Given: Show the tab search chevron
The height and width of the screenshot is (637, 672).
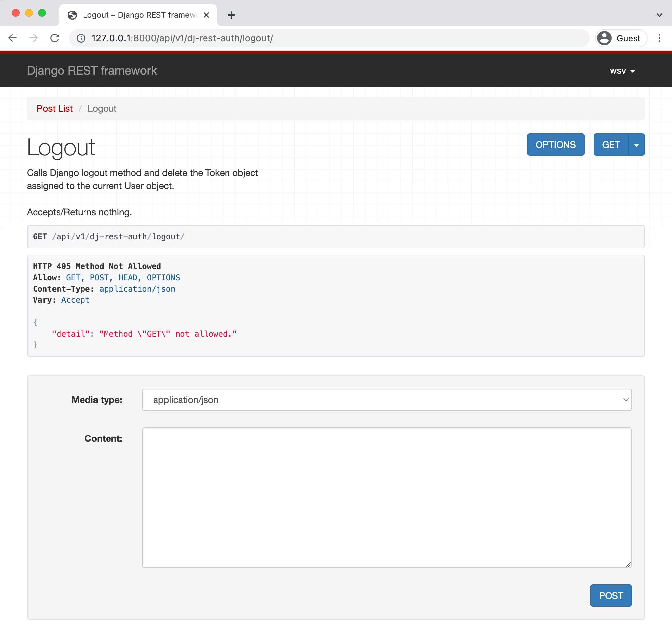Looking at the screenshot, I should pos(660,15).
